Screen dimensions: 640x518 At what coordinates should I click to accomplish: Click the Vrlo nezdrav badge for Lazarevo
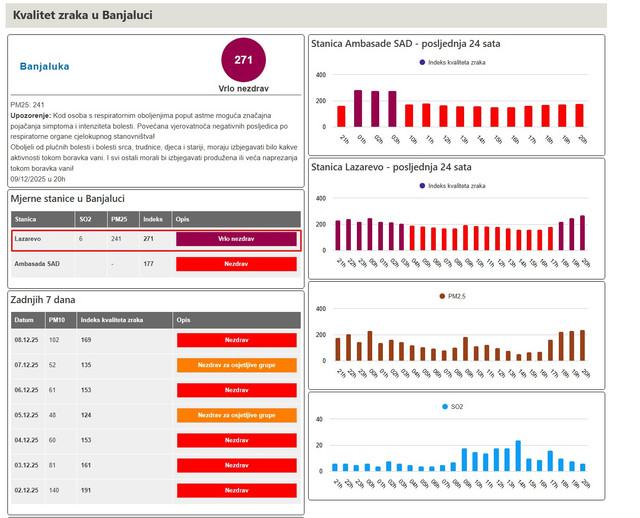coord(236,239)
